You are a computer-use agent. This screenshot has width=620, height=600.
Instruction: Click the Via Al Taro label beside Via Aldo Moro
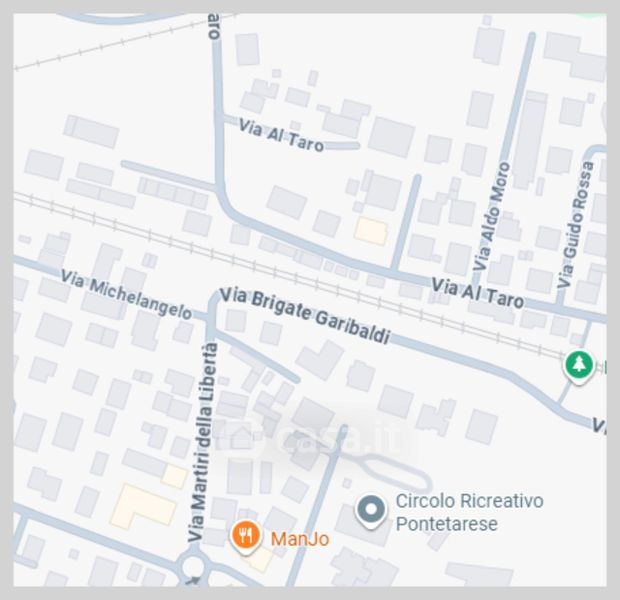pos(478,293)
